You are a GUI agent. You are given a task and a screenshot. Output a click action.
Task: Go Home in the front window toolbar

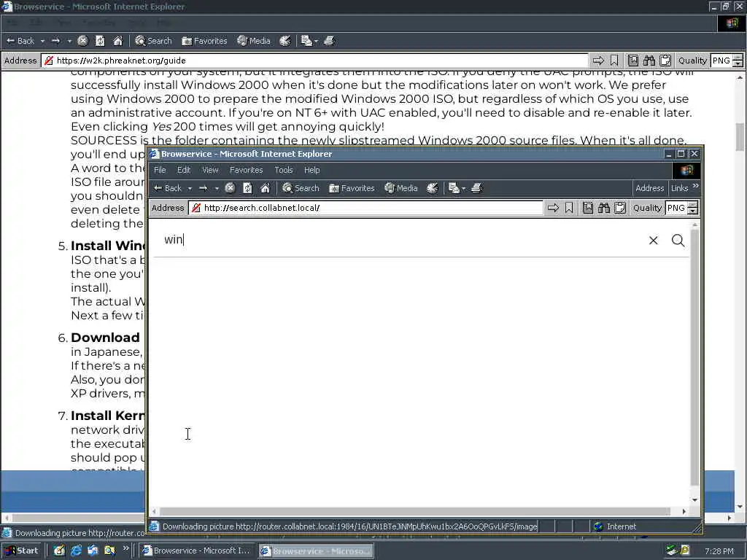pos(265,188)
